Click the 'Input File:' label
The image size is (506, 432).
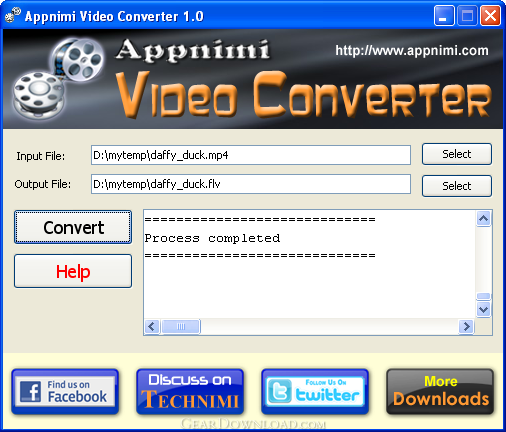pyautogui.click(x=41, y=156)
